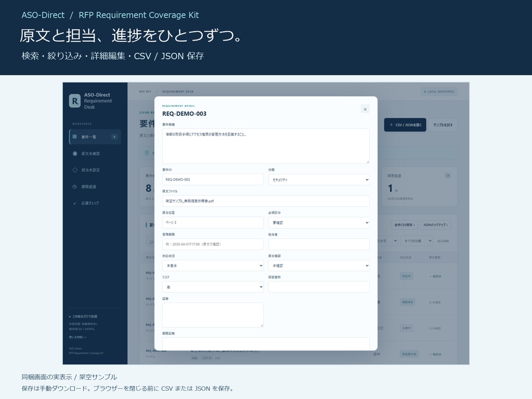The height and width of the screenshot is (399, 532).
Task: Click the 原文確認 column header in the table
Action: coord(435,258)
